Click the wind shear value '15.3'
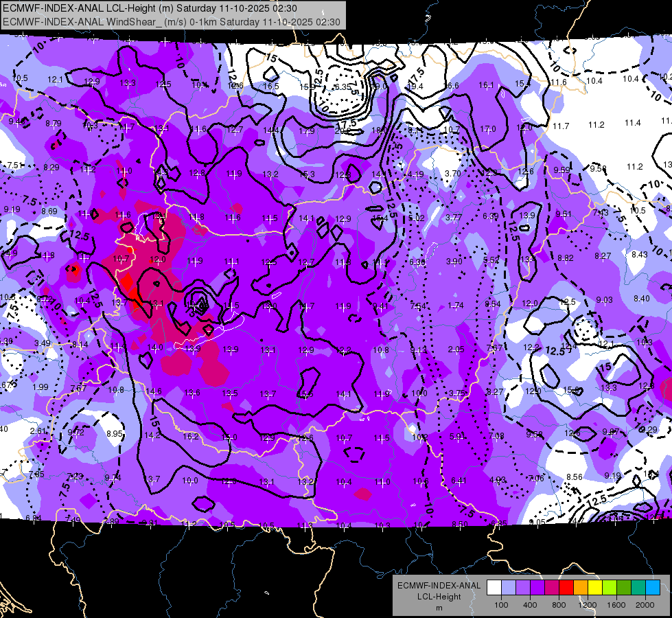Image resolution: width=672 pixels, height=618 pixels. click(x=307, y=174)
